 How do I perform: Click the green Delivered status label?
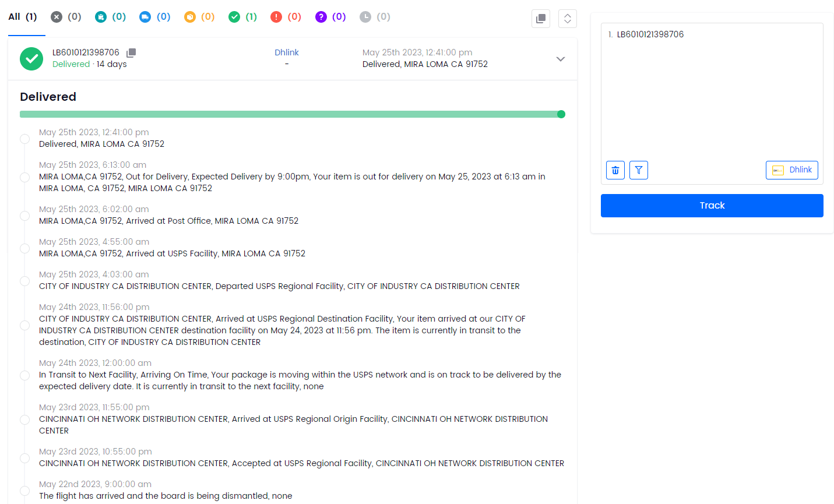click(x=71, y=64)
